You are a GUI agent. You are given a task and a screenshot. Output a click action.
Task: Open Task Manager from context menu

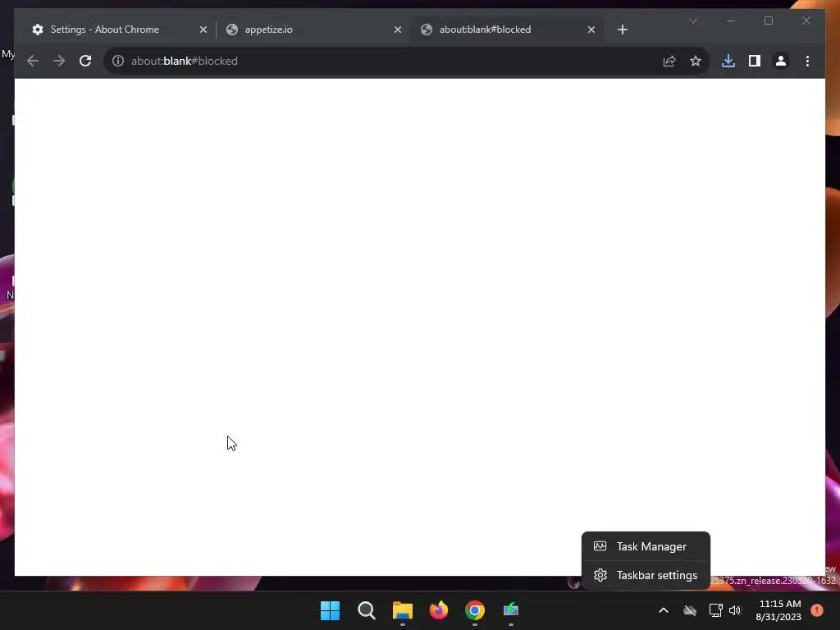pyautogui.click(x=646, y=546)
